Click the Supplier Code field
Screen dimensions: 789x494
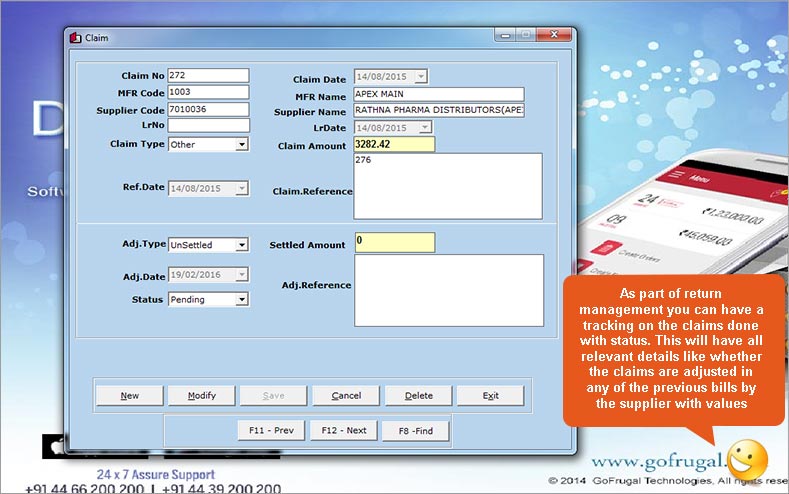[208, 109]
